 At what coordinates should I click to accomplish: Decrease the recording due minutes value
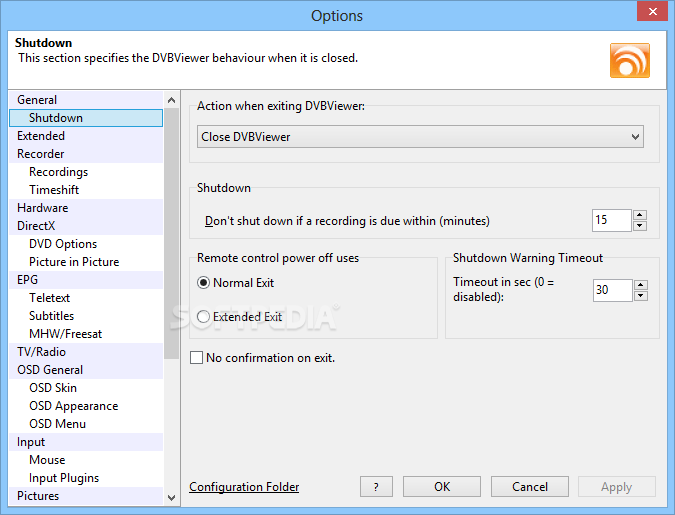(x=640, y=226)
